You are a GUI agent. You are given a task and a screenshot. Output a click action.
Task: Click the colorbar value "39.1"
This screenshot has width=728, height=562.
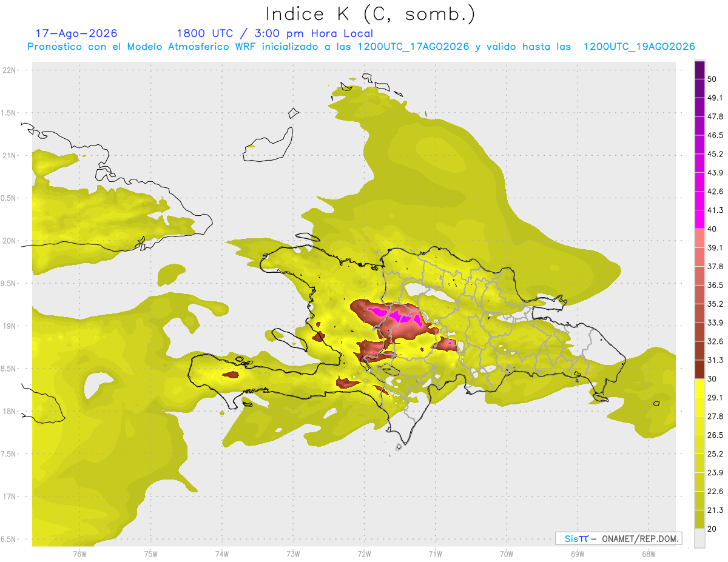715,247
